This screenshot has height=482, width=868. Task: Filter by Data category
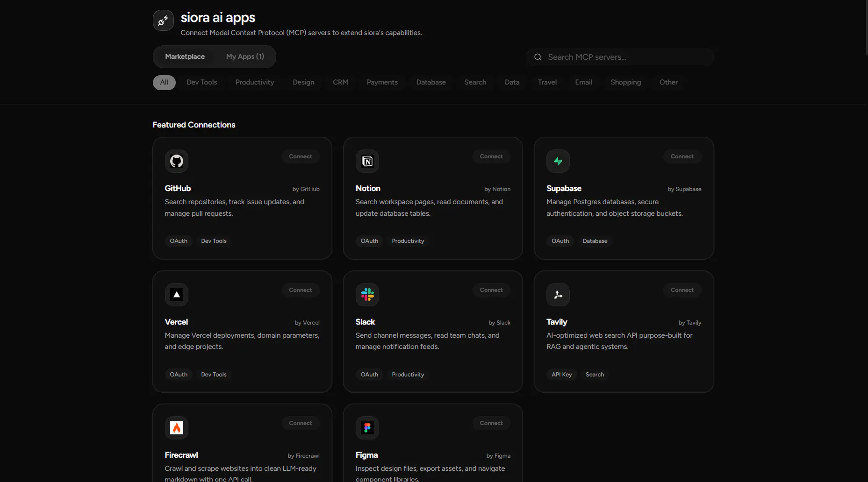pos(512,82)
